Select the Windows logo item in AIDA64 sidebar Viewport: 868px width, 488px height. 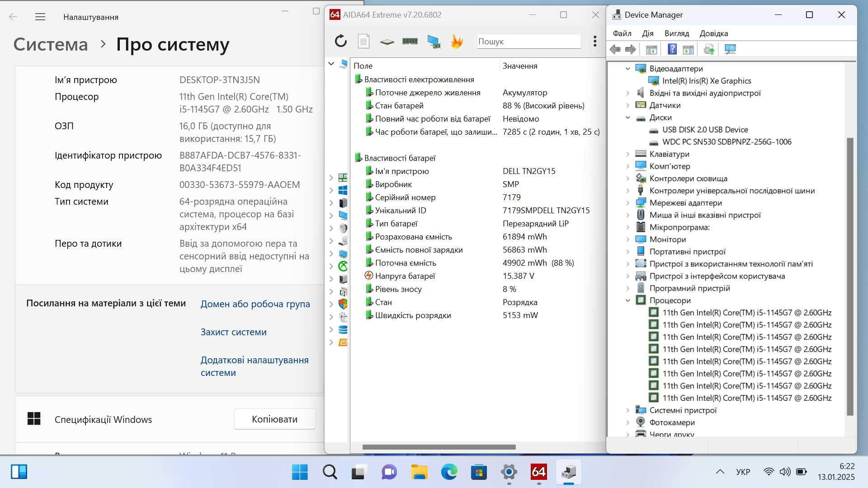click(343, 190)
